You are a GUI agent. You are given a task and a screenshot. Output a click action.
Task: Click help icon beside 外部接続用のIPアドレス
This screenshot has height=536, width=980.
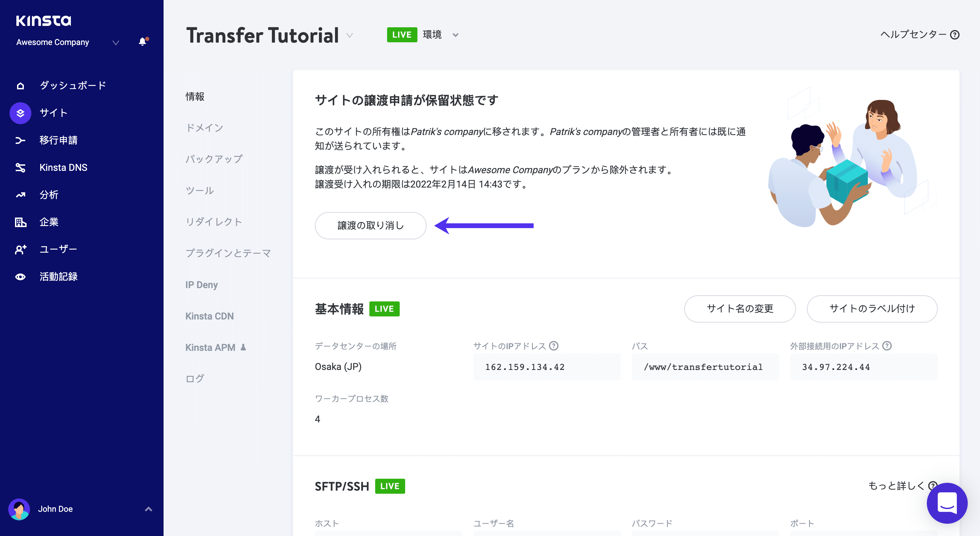(x=887, y=346)
